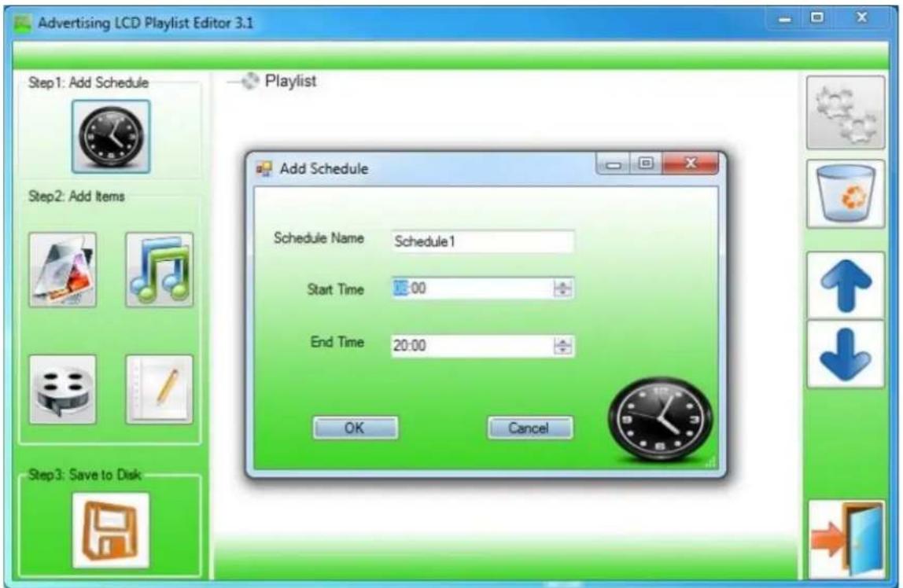
Task: Click the app icon in the main title bar
Action: [x=22, y=24]
